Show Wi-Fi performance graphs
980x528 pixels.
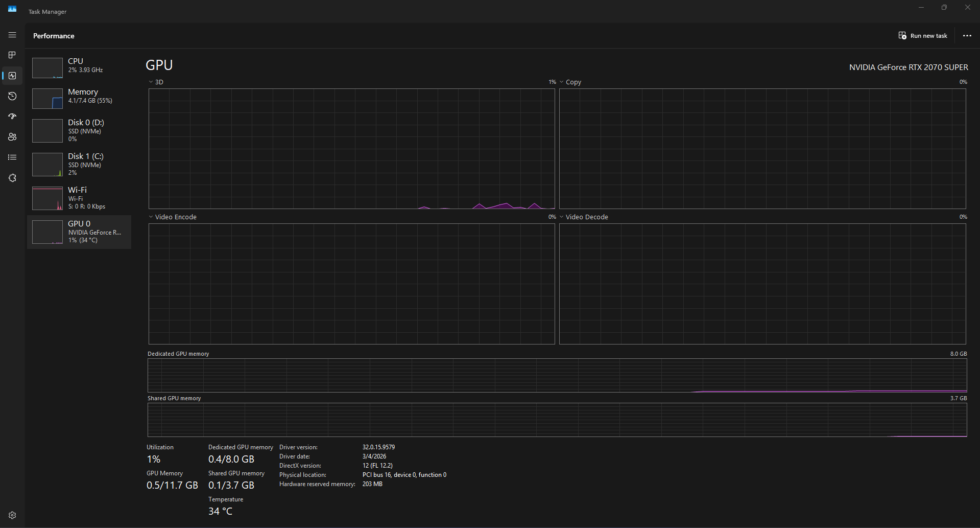pos(79,198)
